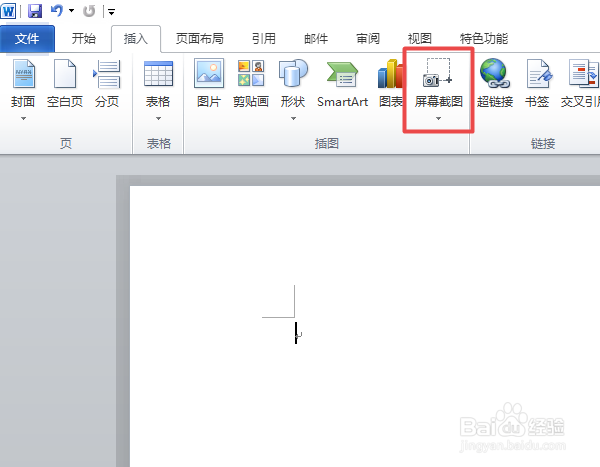The image size is (600, 467).
Task: Expand the 表格 dropdown arrow
Action: pos(158,118)
